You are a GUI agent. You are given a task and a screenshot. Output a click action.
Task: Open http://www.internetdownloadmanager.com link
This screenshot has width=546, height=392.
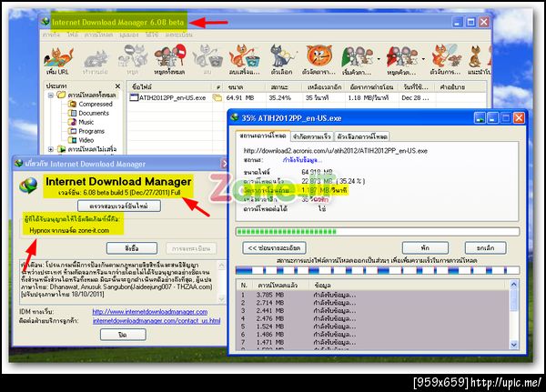pyautogui.click(x=150, y=312)
